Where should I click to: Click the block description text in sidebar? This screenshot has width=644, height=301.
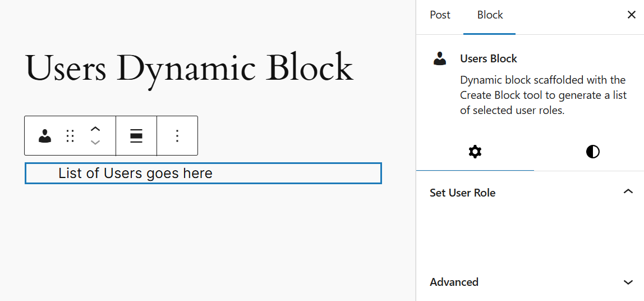click(x=543, y=95)
